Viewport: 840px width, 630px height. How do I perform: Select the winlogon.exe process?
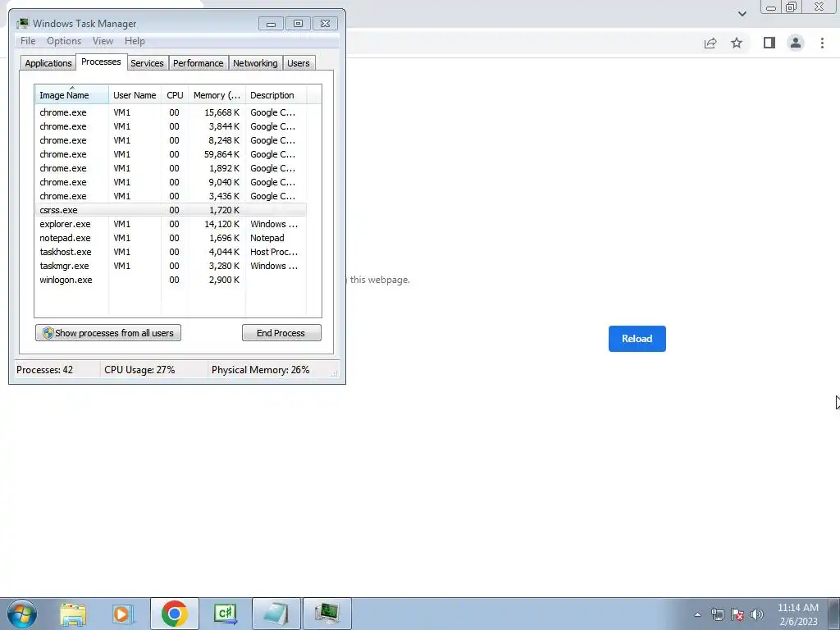[171, 280]
